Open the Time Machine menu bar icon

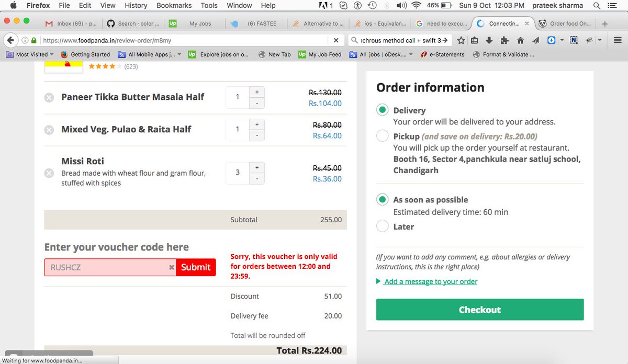(x=372, y=6)
